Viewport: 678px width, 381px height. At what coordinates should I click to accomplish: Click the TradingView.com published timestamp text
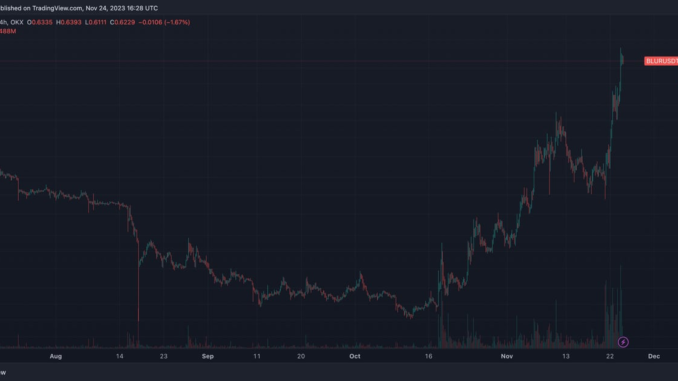click(79, 8)
